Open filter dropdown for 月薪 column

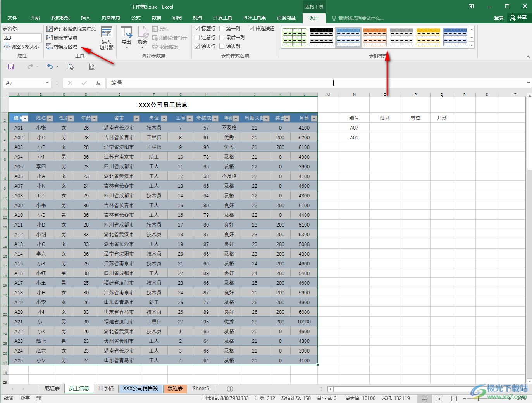coord(314,118)
